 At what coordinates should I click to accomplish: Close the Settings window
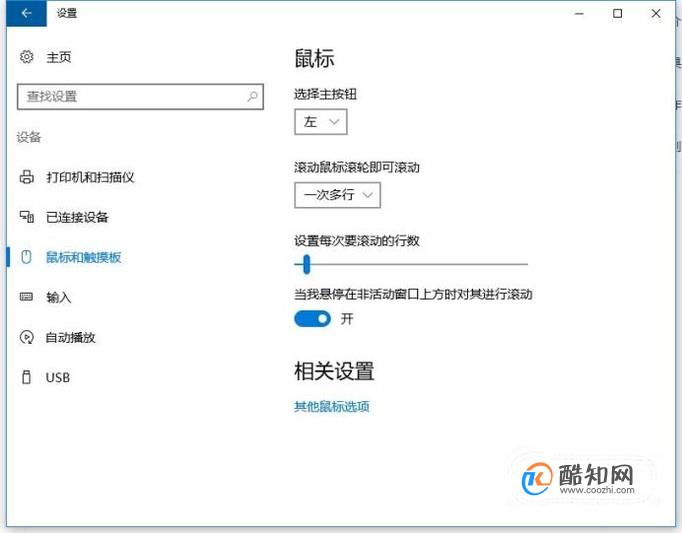[x=656, y=13]
